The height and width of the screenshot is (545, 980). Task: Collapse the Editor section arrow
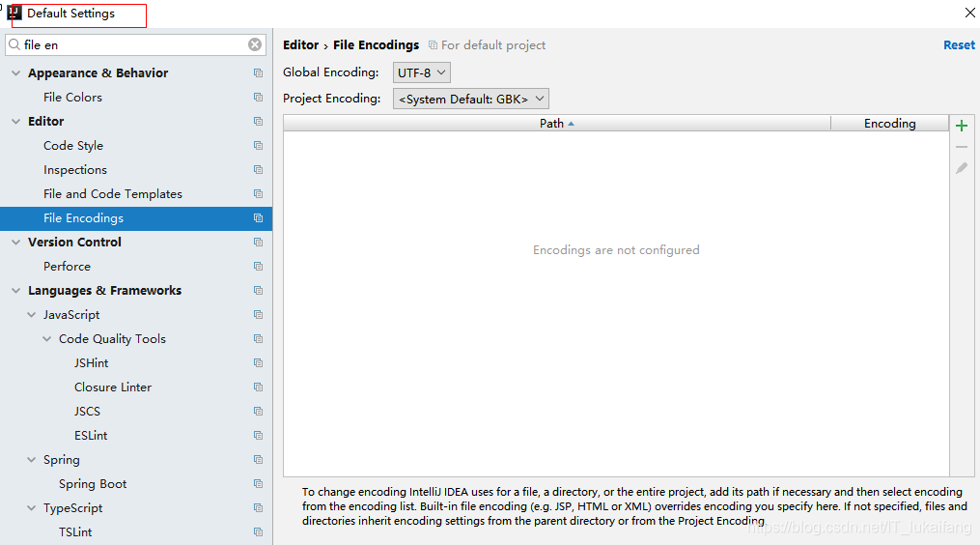(x=16, y=122)
